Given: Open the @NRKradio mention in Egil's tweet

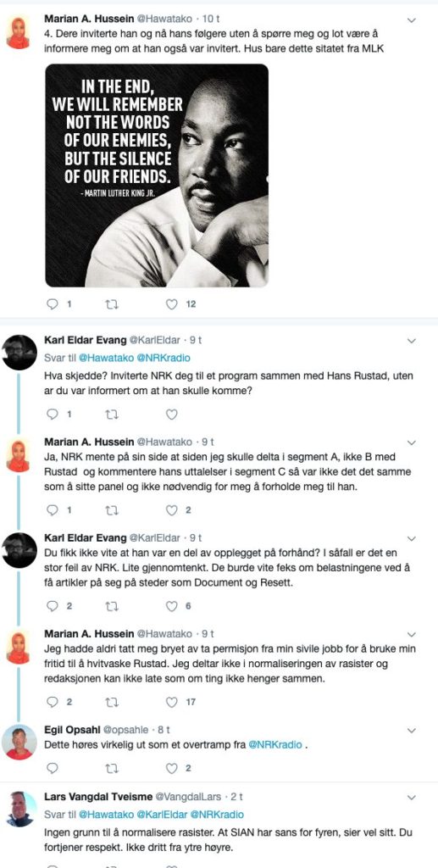Looking at the screenshot, I should (x=275, y=744).
